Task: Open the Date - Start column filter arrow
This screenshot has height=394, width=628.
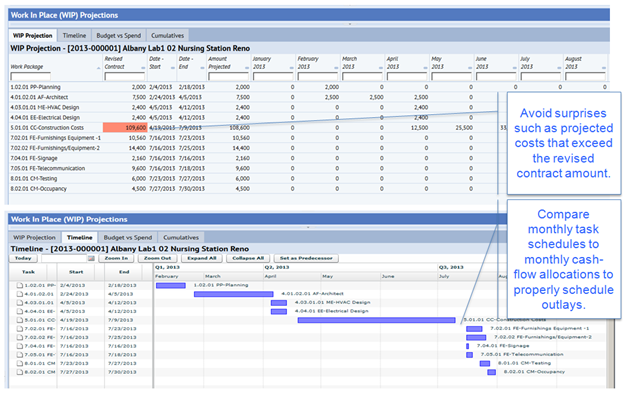Action: point(173,68)
